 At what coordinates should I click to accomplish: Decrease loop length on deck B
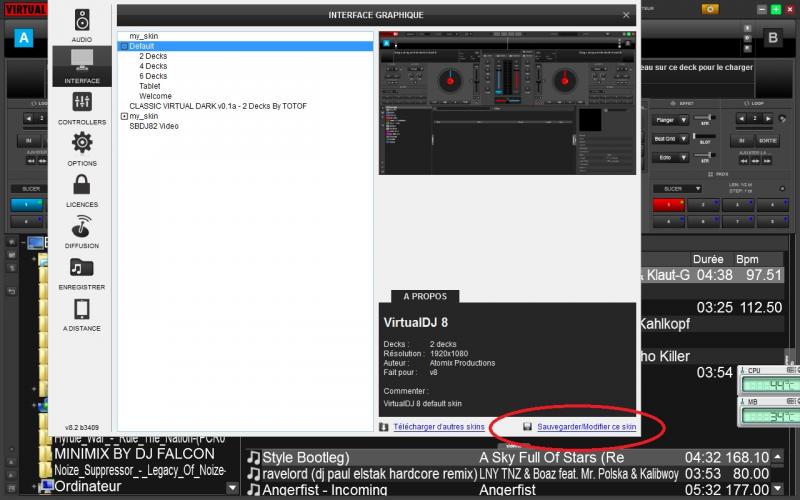(741, 119)
